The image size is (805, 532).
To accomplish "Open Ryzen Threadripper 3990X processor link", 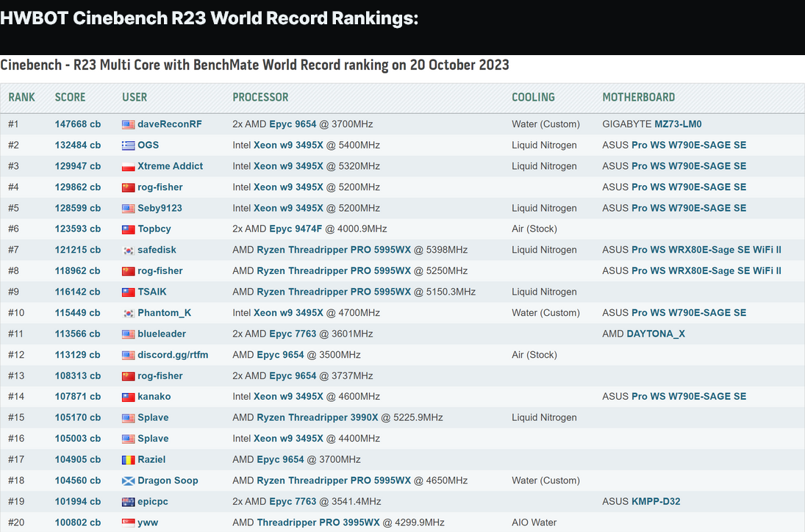I will pos(318,417).
